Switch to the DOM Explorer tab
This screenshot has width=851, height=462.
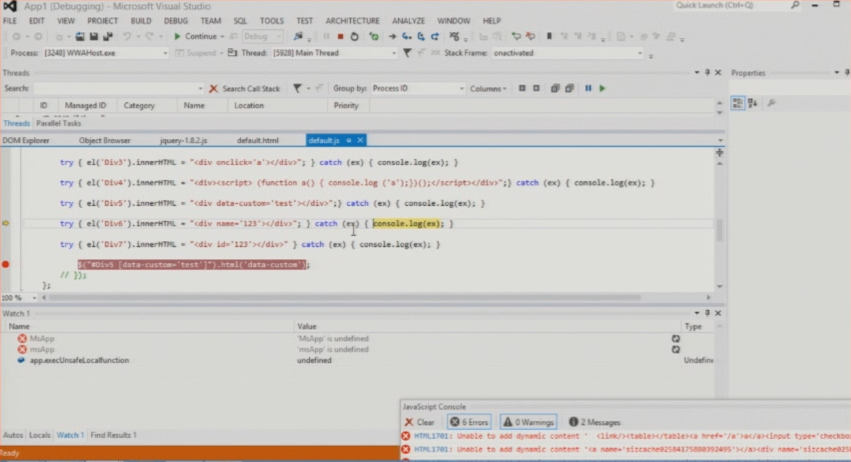click(26, 140)
